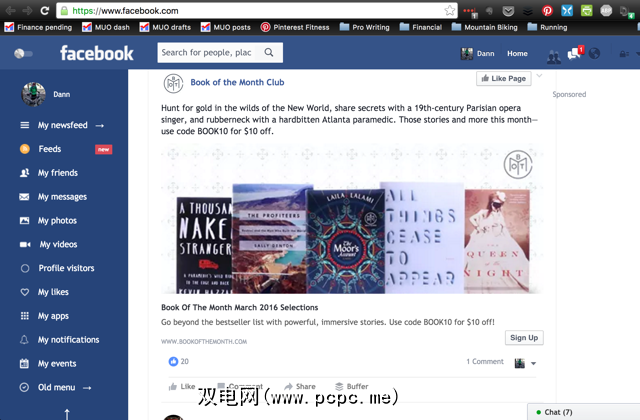Click Buffer under the post

(352, 387)
